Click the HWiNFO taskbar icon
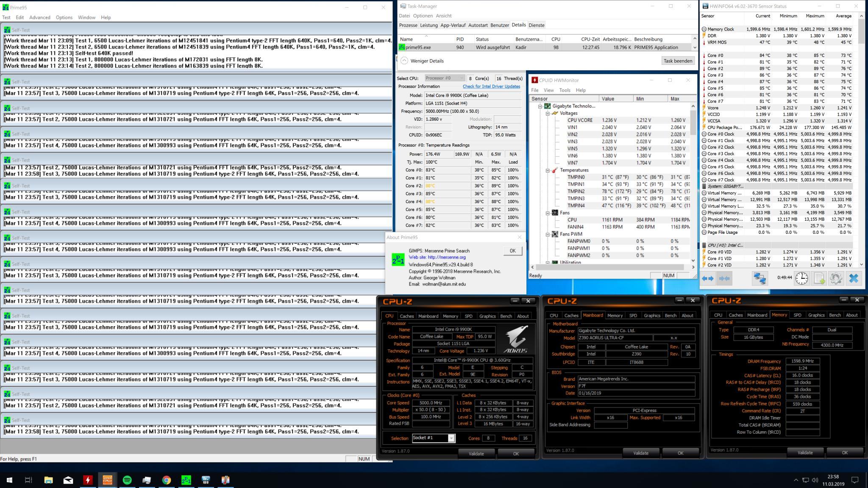 point(206,480)
